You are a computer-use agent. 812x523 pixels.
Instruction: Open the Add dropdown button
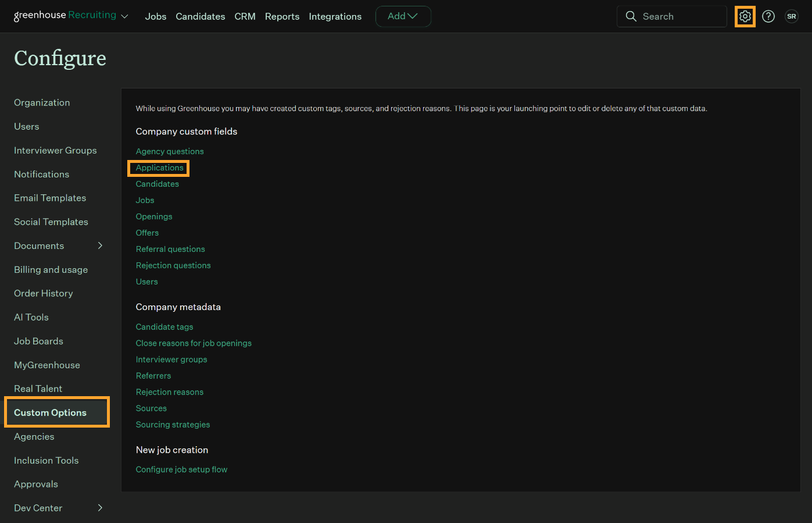pyautogui.click(x=403, y=16)
